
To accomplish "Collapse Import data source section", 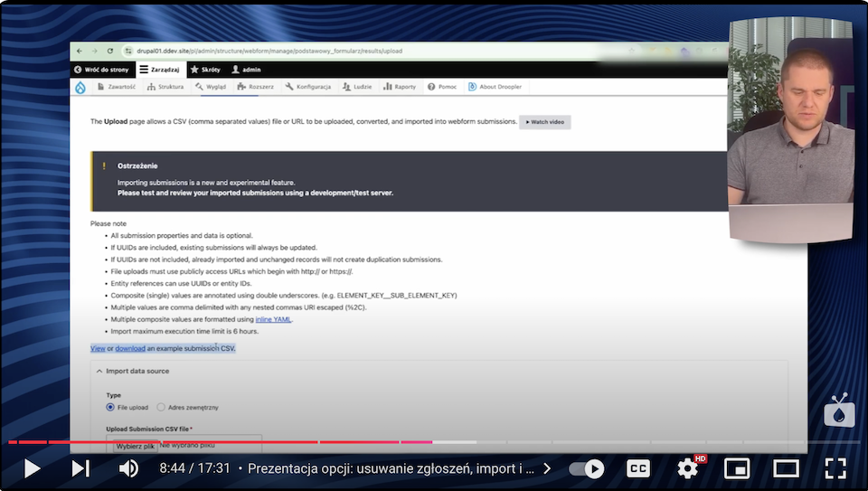I will tap(132, 371).
